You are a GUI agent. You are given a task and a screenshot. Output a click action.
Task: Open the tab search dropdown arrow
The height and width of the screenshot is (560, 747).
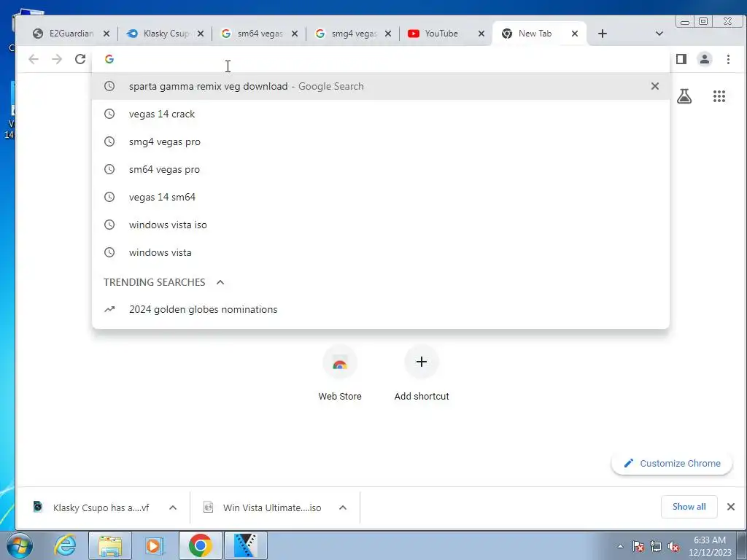click(659, 34)
